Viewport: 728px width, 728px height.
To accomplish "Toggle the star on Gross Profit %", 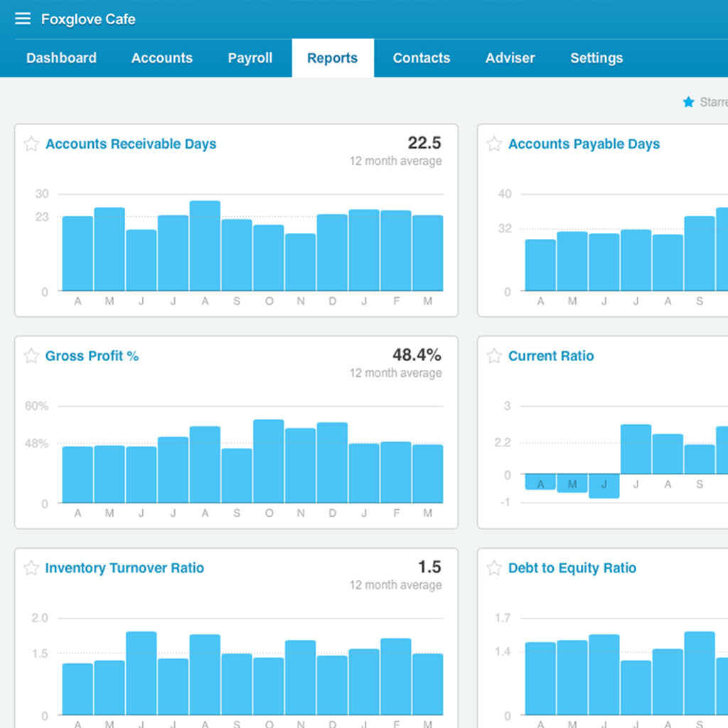I will (30, 355).
